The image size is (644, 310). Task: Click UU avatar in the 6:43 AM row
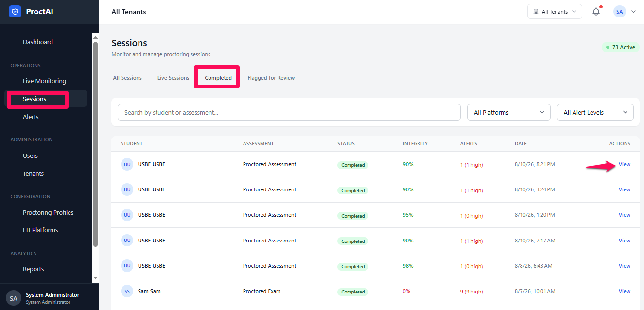[x=127, y=266]
